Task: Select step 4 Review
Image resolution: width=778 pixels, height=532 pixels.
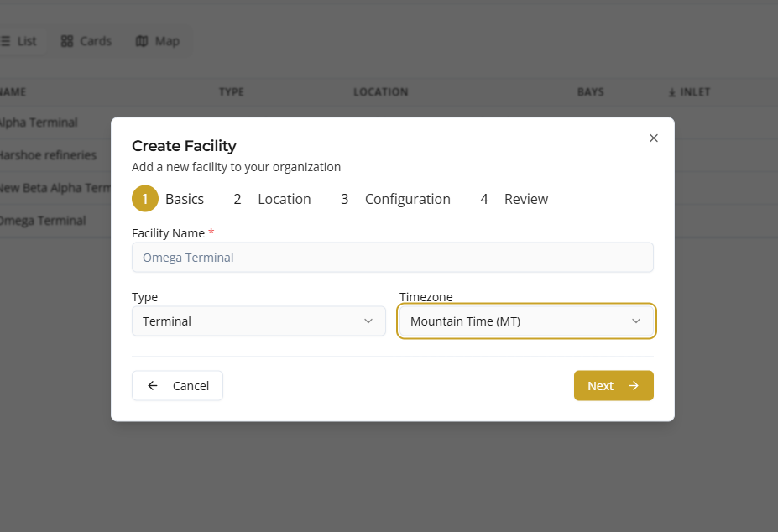Action: 514,199
